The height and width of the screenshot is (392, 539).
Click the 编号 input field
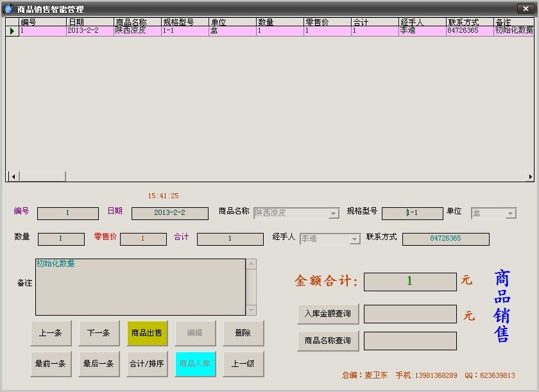[x=68, y=214]
